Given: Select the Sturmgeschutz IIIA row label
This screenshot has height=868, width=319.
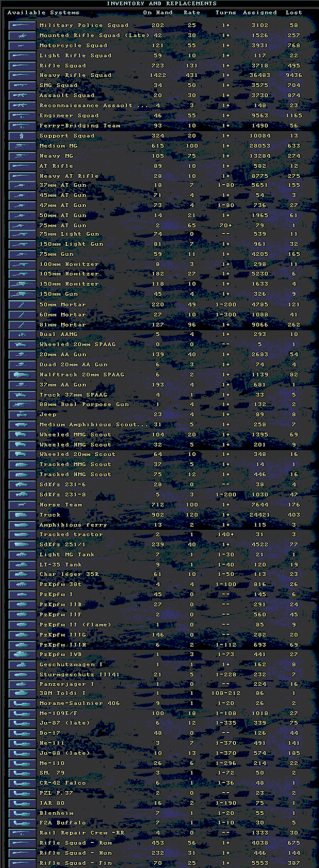Looking at the screenshot, I should tap(80, 675).
